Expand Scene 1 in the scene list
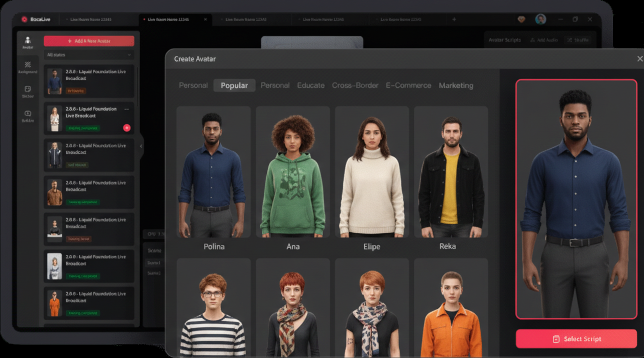This screenshot has height=358, width=644. (x=154, y=262)
